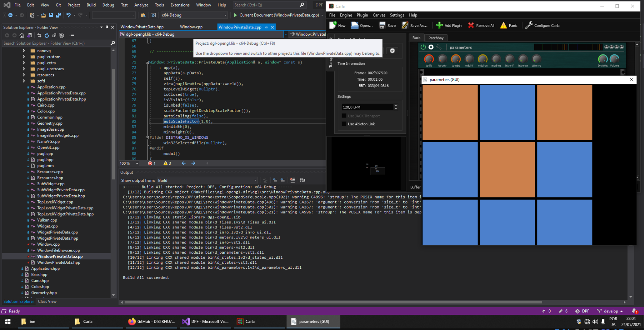The width and height of the screenshot is (644, 330).
Task: Click the disabled Use JACK Transport checkbox
Action: 344,116
